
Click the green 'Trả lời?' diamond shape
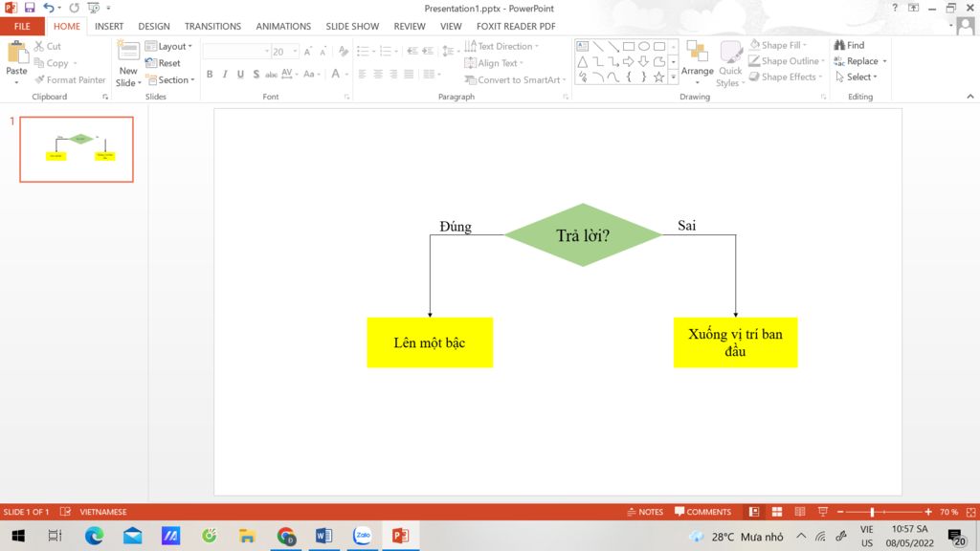pyautogui.click(x=583, y=235)
